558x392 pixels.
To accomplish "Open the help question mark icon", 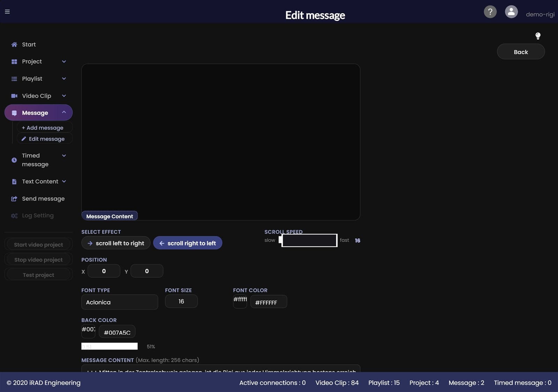I will 490,12.
